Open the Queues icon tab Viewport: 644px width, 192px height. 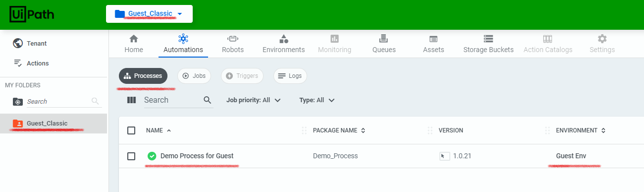click(383, 39)
